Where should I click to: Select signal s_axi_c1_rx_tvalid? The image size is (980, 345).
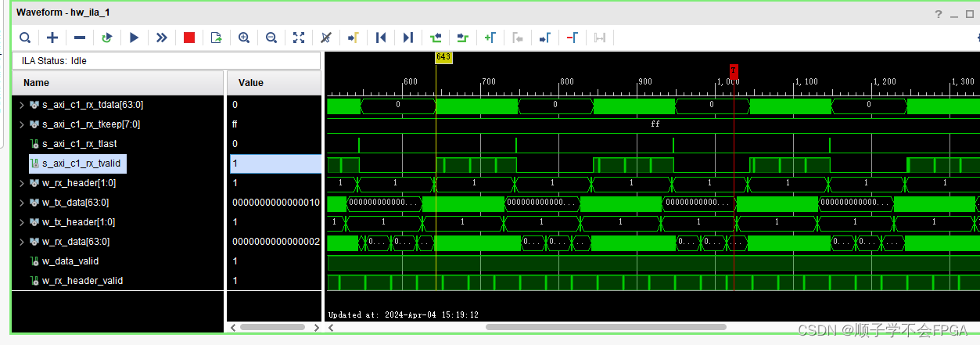[x=81, y=163]
